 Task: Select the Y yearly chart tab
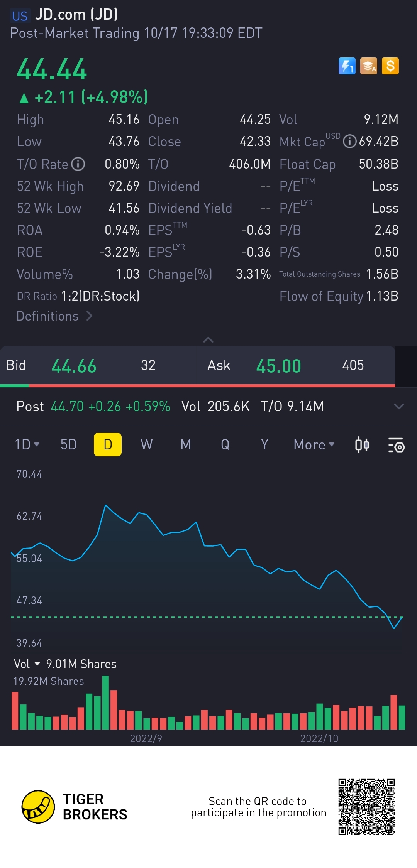tap(264, 445)
